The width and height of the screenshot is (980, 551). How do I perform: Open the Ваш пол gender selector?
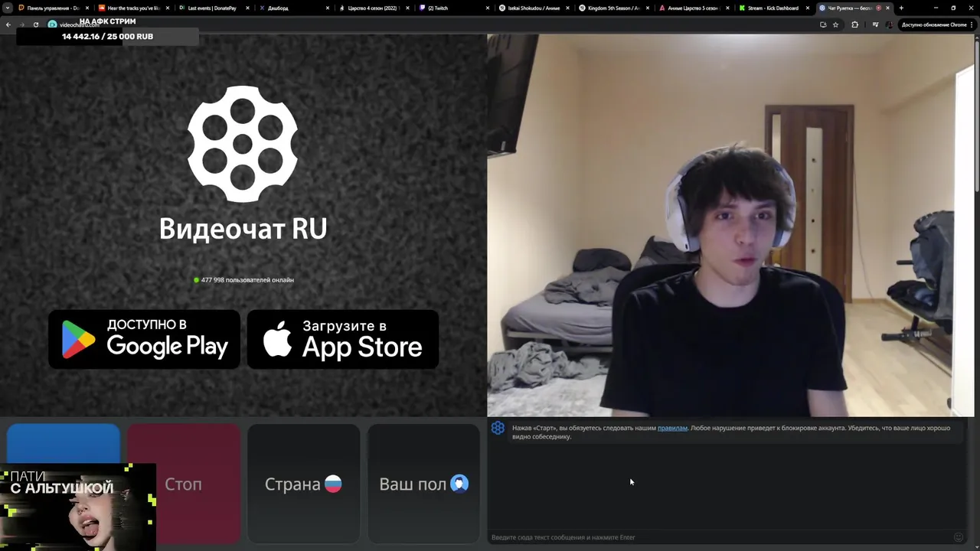tap(424, 484)
